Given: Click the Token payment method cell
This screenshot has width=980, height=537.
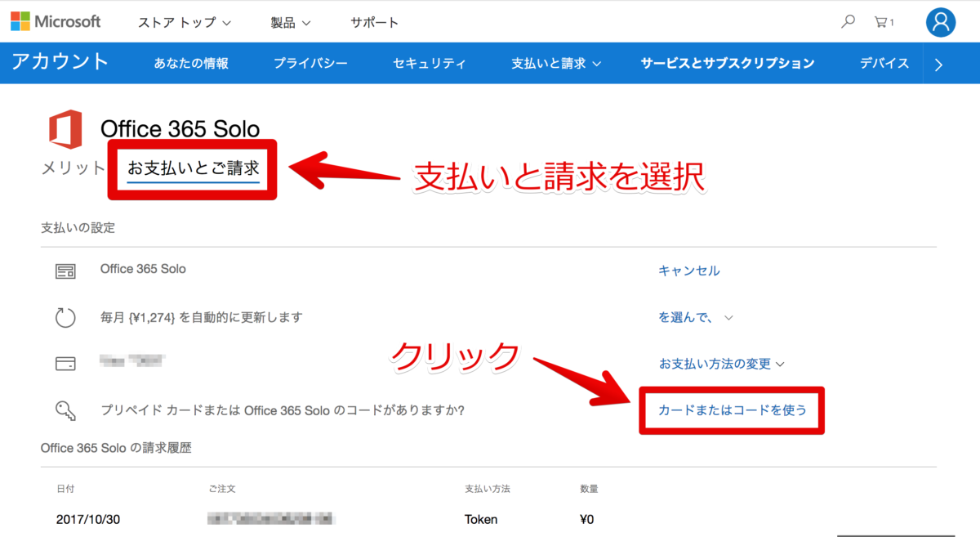Looking at the screenshot, I should [x=481, y=519].
